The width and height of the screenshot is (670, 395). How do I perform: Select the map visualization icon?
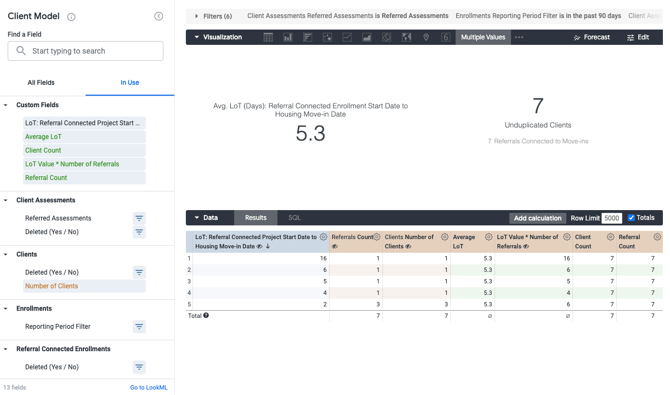[406, 38]
